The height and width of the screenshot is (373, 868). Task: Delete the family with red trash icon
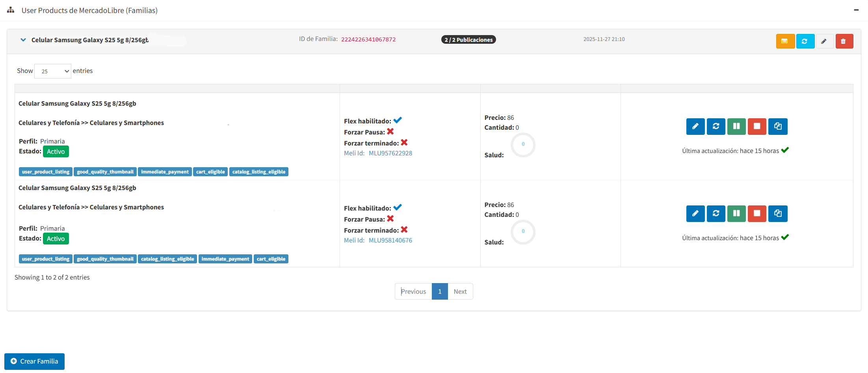pos(844,41)
